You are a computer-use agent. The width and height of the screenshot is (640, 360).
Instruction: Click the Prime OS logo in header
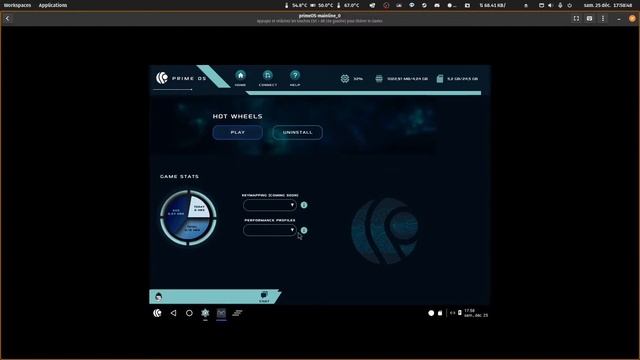click(162, 78)
